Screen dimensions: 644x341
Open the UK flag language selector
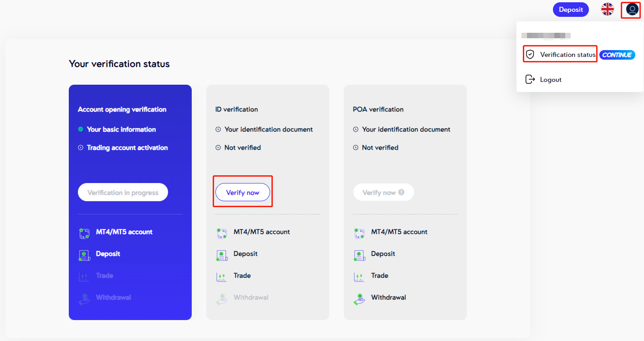(x=607, y=10)
